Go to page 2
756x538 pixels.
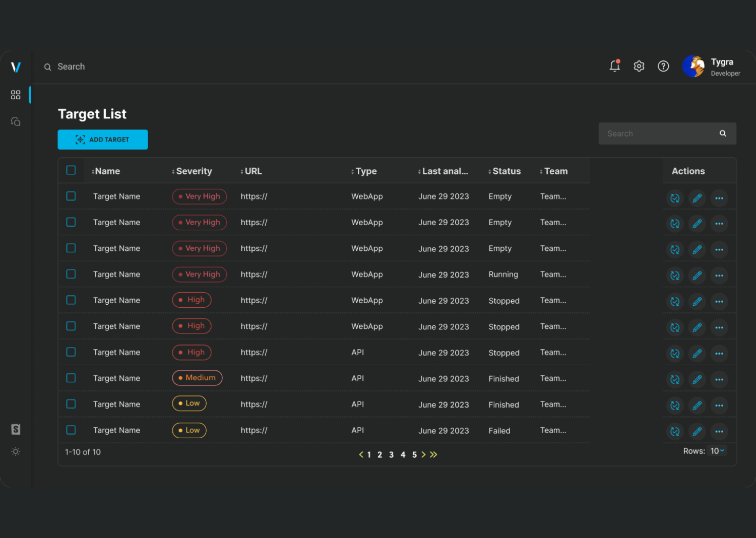click(380, 455)
